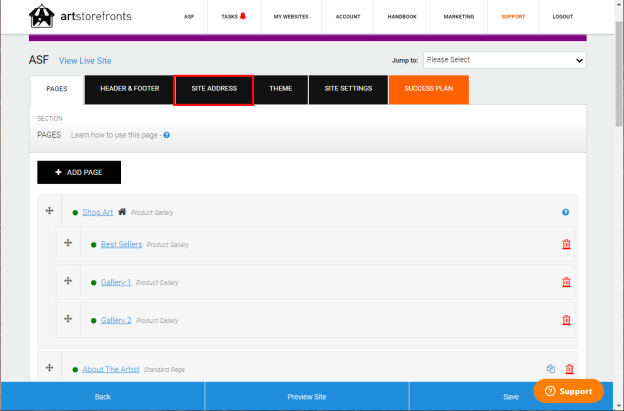Click the Add Page button
The width and height of the screenshot is (624, 411).
click(79, 172)
